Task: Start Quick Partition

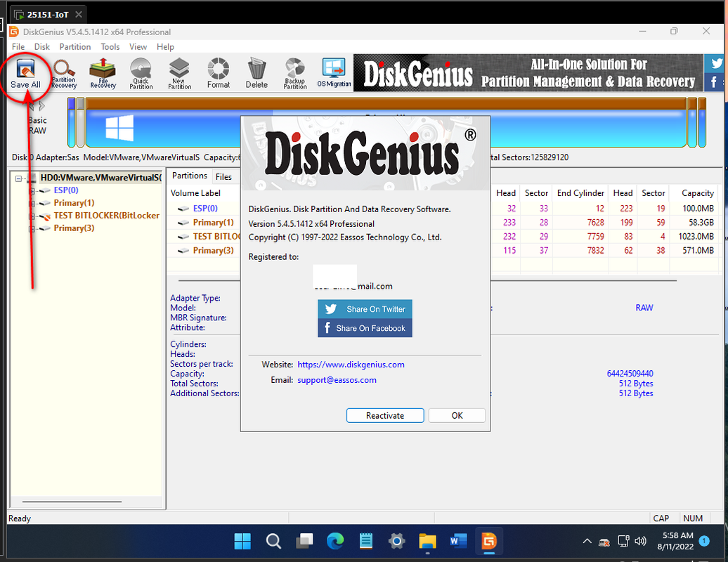Action: point(141,73)
